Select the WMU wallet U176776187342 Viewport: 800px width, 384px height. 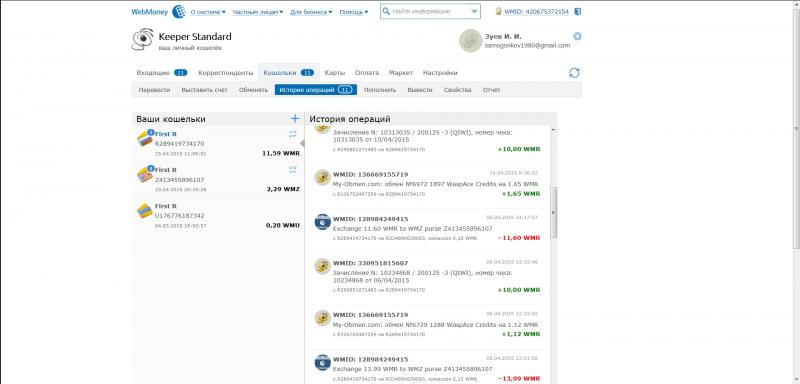pos(218,216)
